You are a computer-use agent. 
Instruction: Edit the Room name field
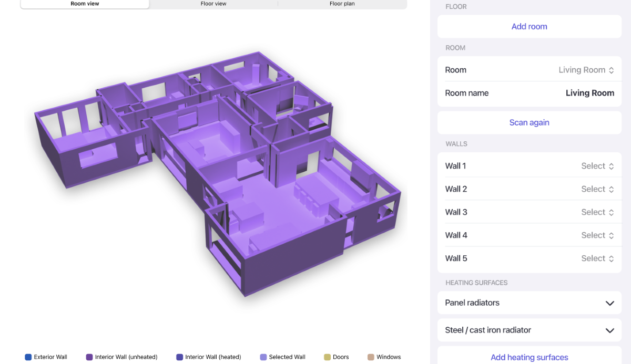point(589,93)
